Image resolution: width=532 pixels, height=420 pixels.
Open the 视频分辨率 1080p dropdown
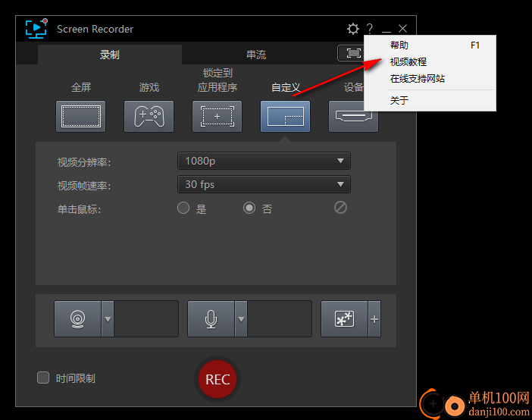point(264,161)
